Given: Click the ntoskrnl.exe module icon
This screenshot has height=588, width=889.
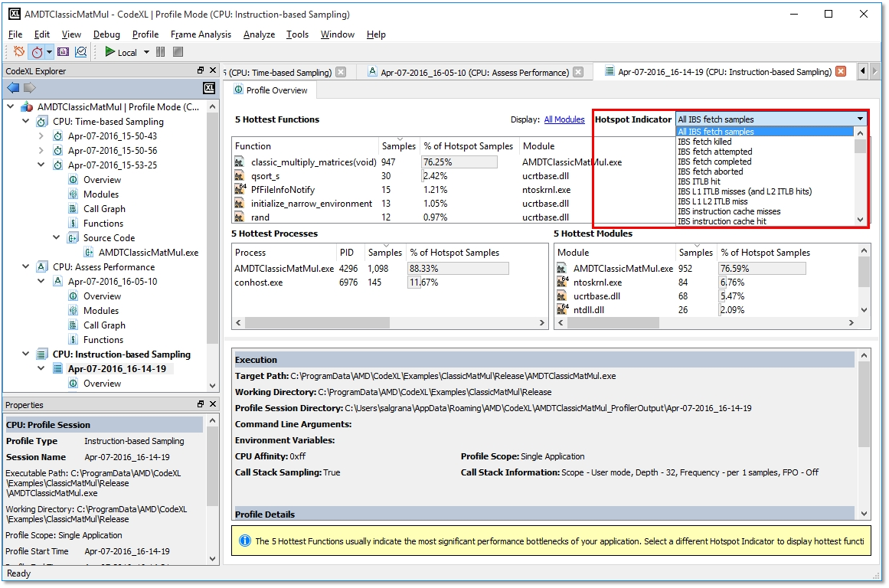Looking at the screenshot, I should [563, 282].
